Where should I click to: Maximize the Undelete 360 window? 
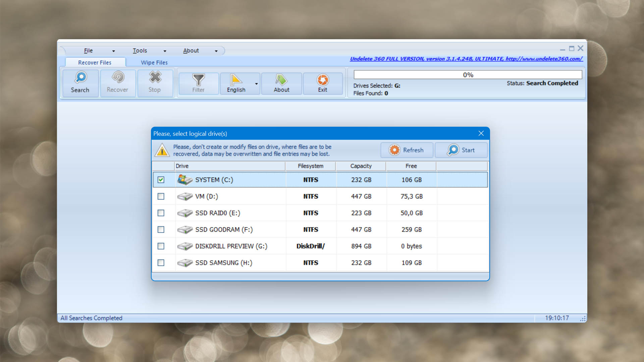572,49
